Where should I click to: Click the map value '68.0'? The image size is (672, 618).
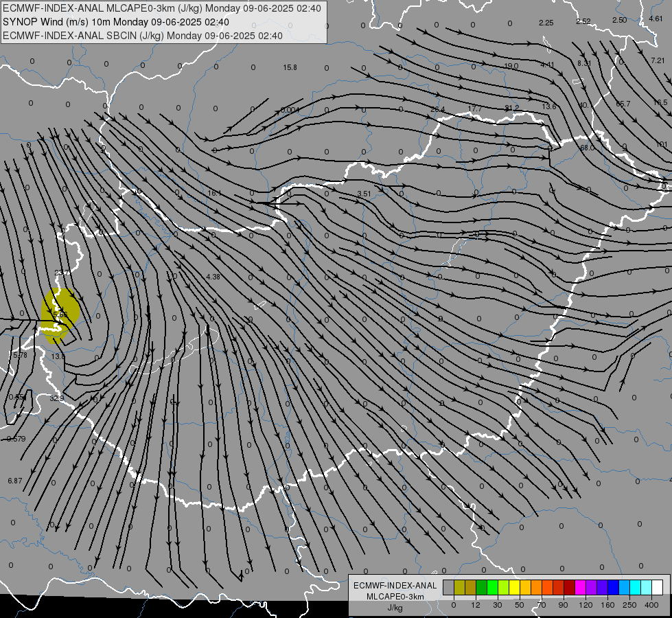[x=587, y=148]
